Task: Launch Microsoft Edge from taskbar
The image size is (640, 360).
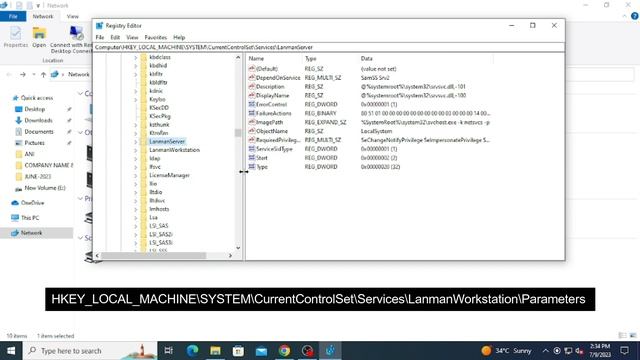Action: (192, 351)
